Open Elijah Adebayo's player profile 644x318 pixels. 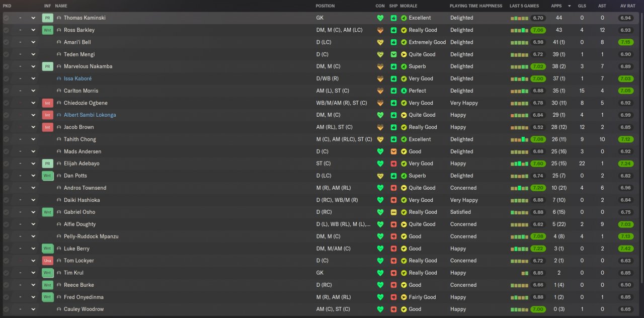(x=82, y=164)
